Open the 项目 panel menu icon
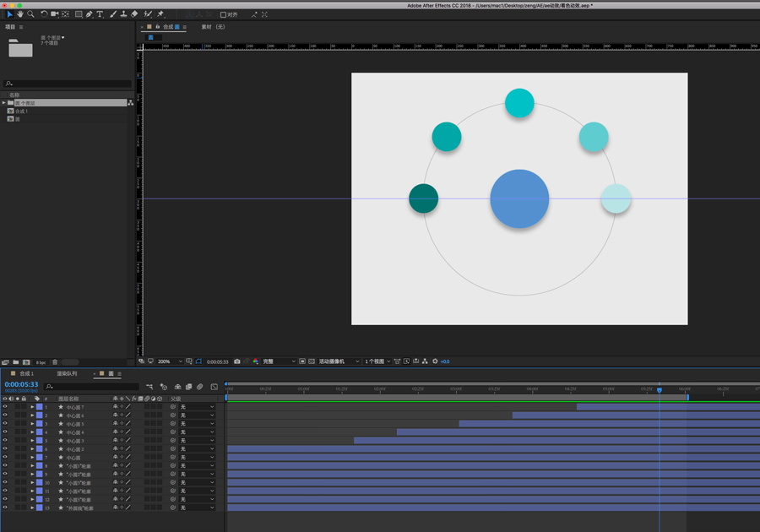The width and height of the screenshot is (760, 532). pos(21,27)
